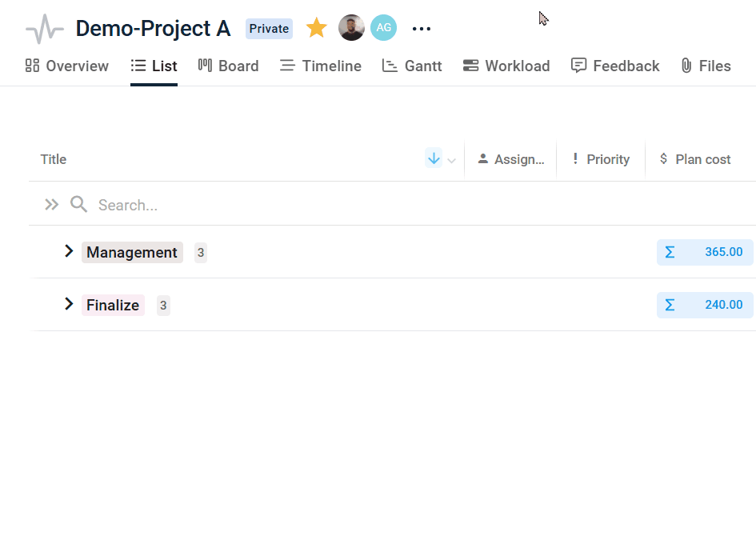Open the Title column sort dropdown chevron
Viewport: 756px width, 548px height.
452,160
